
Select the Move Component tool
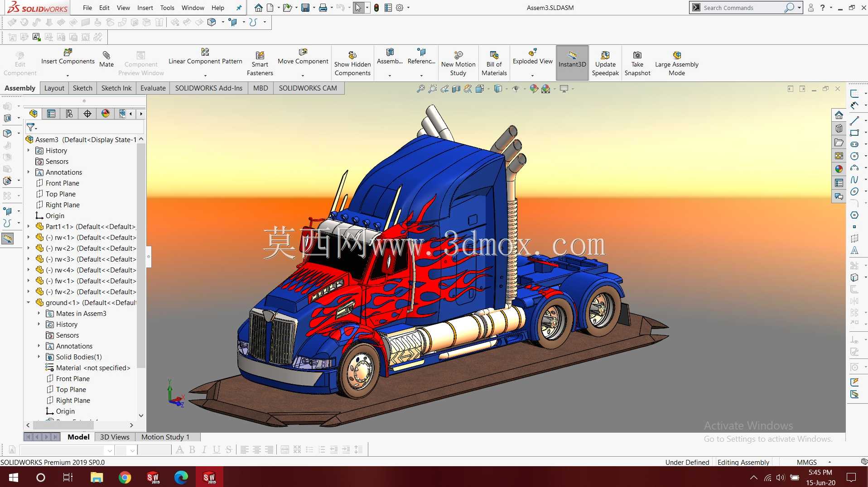tap(303, 56)
